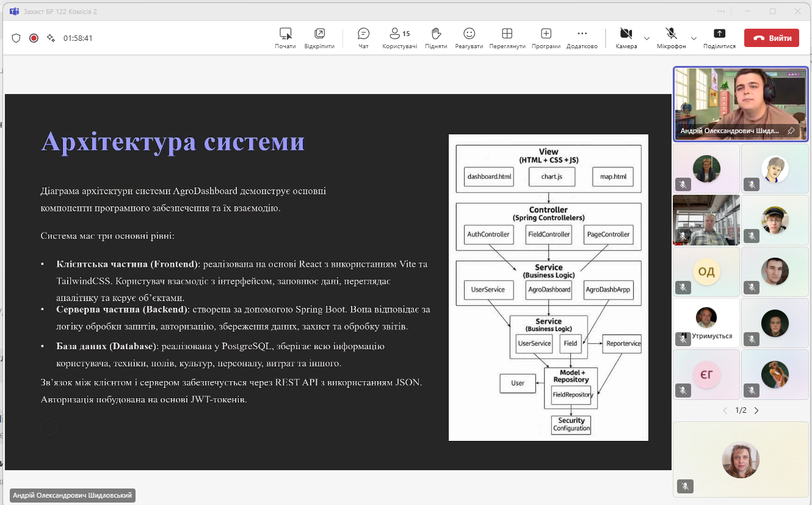Open reactions menu (Реагувати)
The width and height of the screenshot is (812, 505).
point(469,38)
